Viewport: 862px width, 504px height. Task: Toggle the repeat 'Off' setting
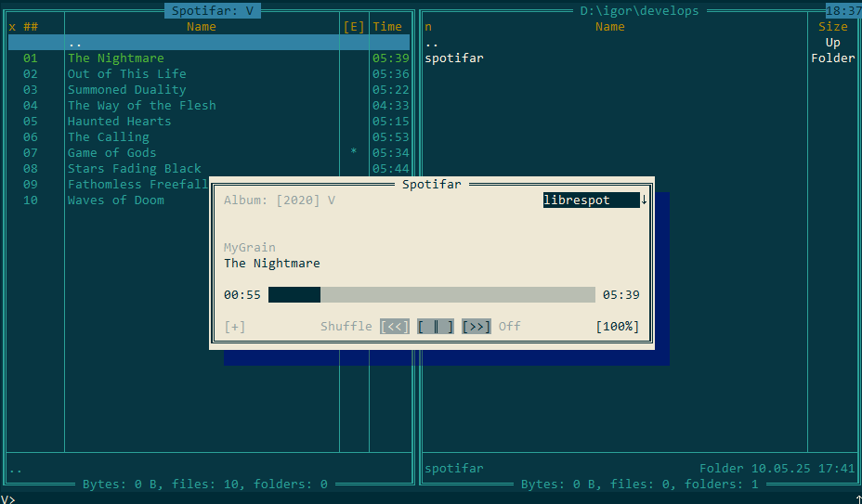[509, 327]
